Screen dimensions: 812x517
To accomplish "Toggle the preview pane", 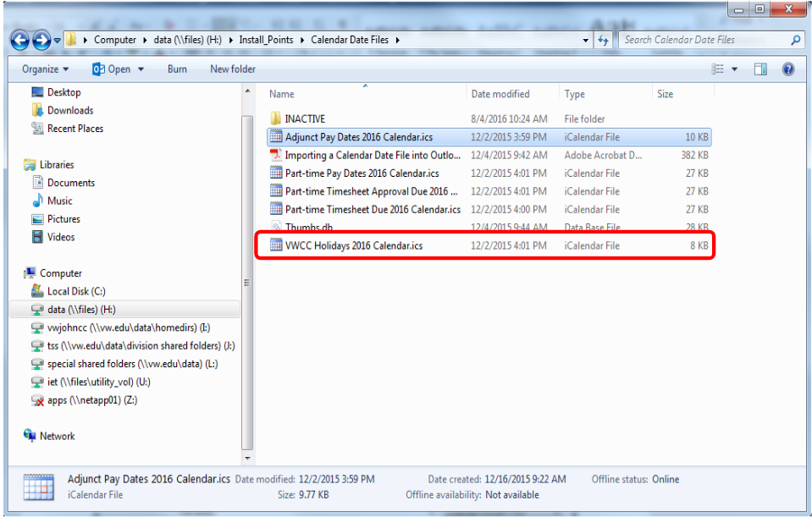I will (x=760, y=69).
